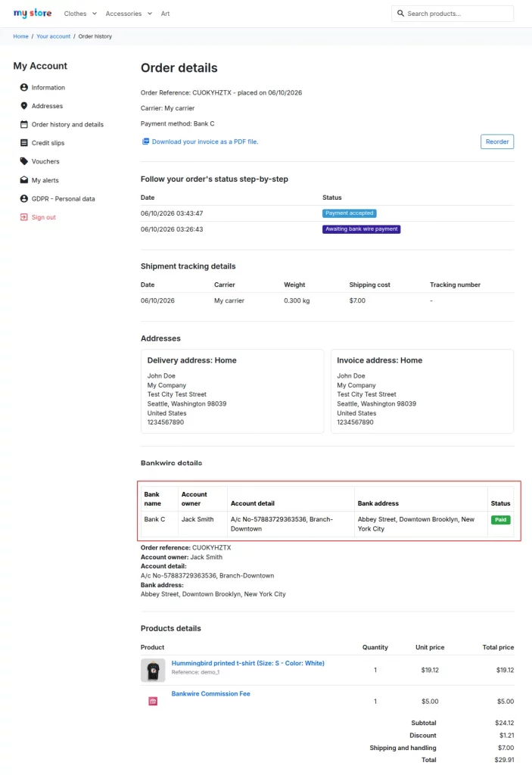Expand the Clothes menu arrow
The image size is (532, 775).
(x=95, y=14)
